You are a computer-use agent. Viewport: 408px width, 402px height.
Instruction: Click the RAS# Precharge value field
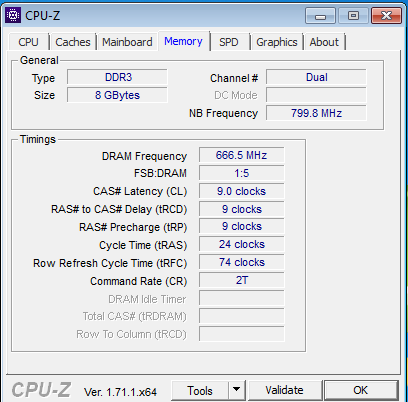242,226
